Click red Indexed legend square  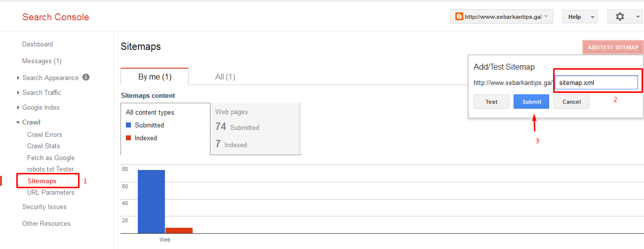[128, 138]
